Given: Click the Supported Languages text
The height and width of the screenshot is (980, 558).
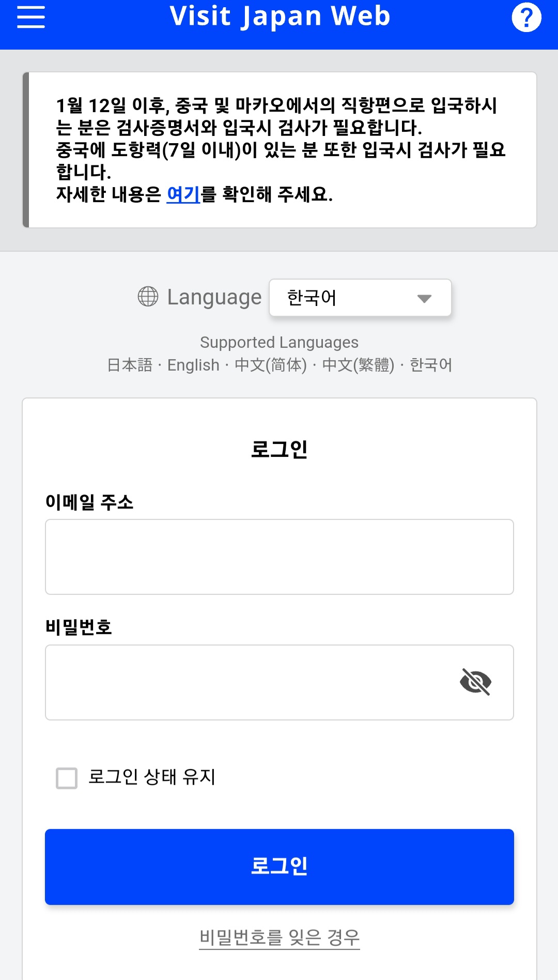Looking at the screenshot, I should 279,342.
